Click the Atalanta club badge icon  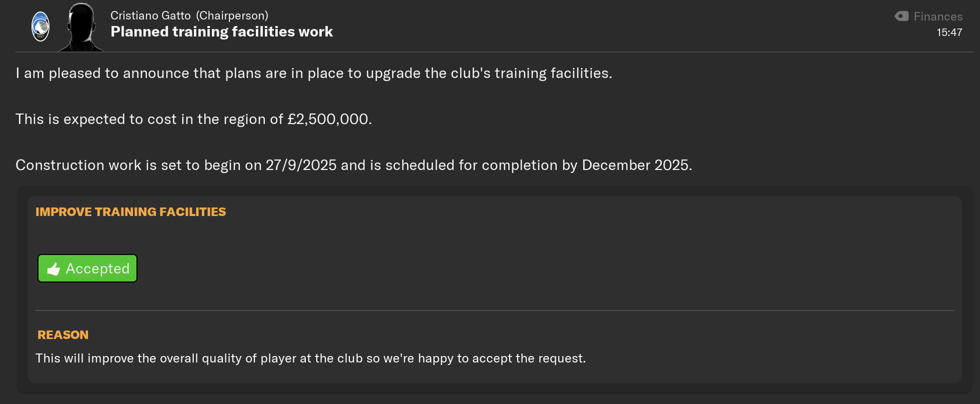[x=40, y=26]
